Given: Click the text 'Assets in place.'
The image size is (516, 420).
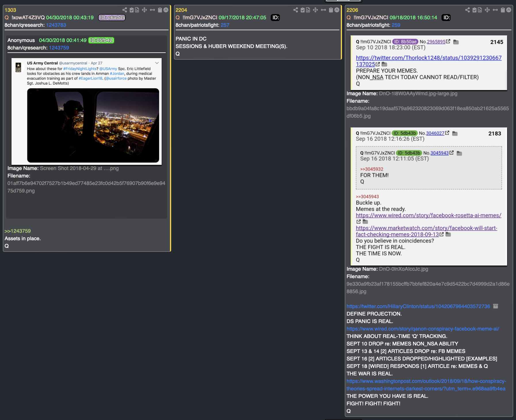Looking at the screenshot, I should tap(23, 238).
